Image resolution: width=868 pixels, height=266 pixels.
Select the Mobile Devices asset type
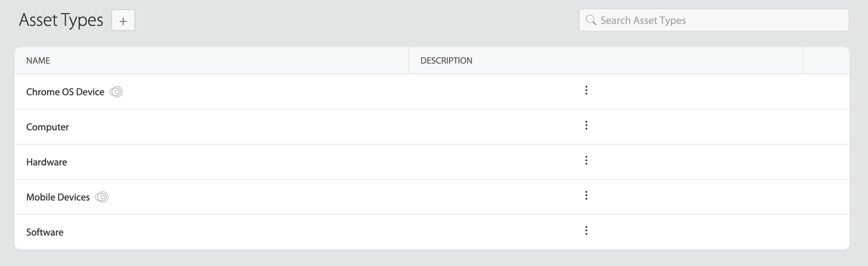(x=58, y=197)
